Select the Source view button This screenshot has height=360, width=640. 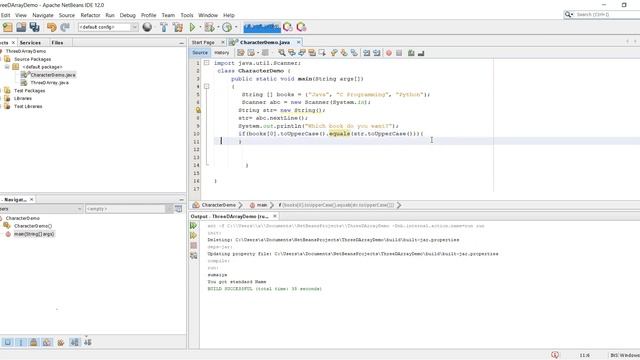click(x=200, y=53)
